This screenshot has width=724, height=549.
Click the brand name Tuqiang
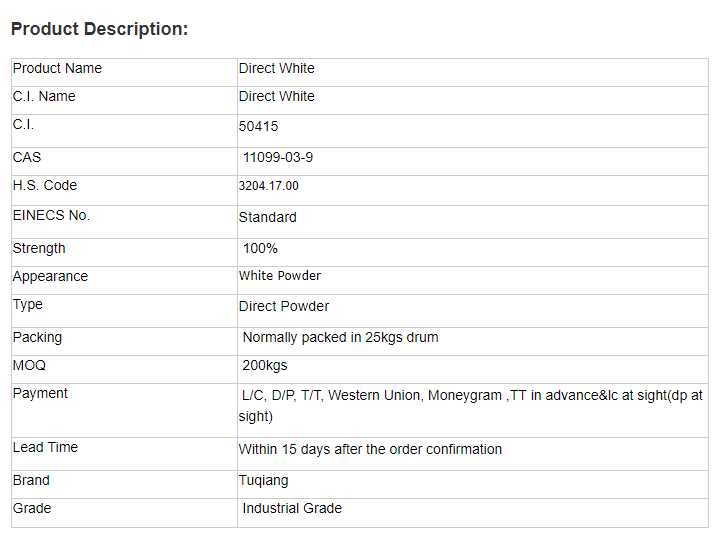tap(263, 481)
